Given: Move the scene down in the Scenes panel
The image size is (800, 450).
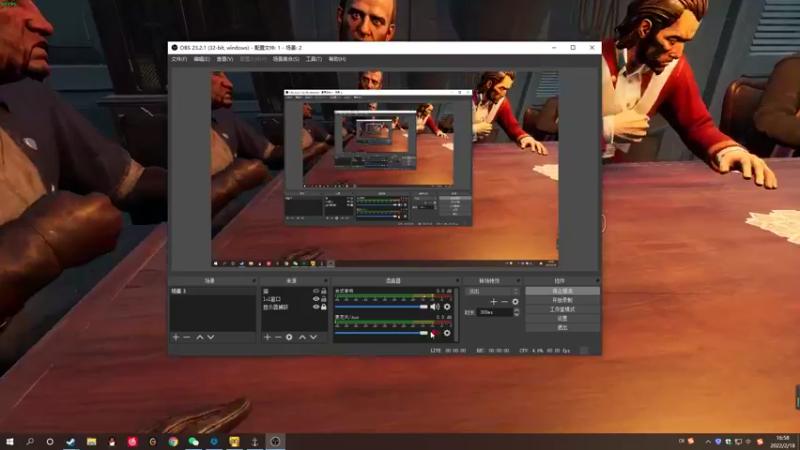Looking at the screenshot, I should pyautogui.click(x=211, y=337).
